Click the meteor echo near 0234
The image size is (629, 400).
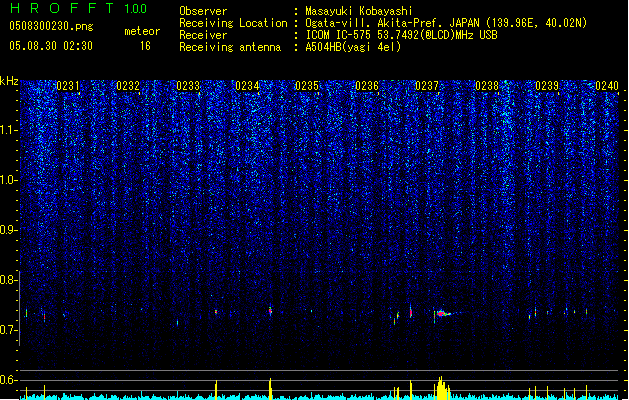[x=270, y=311]
